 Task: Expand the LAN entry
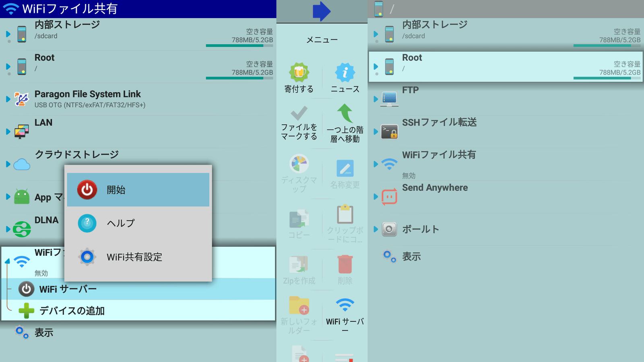click(8, 132)
